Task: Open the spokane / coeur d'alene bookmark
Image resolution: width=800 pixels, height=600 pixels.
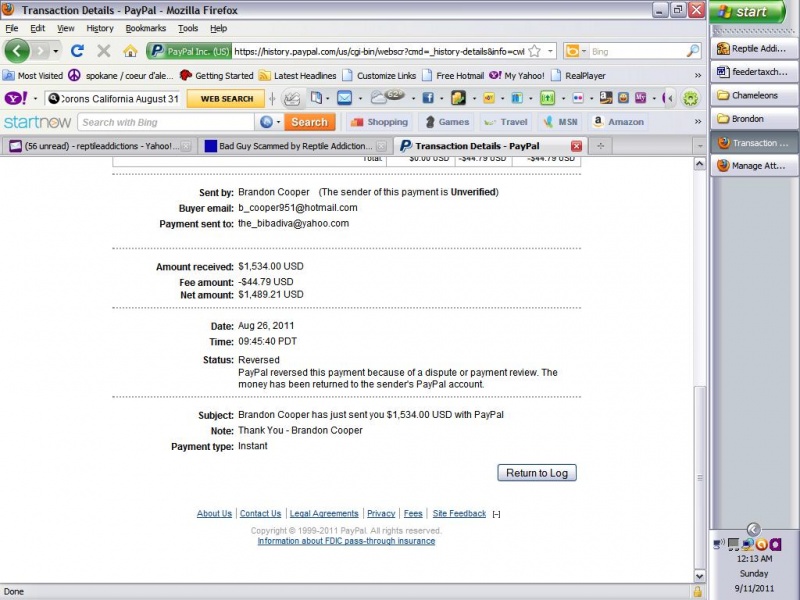Action: [x=121, y=76]
